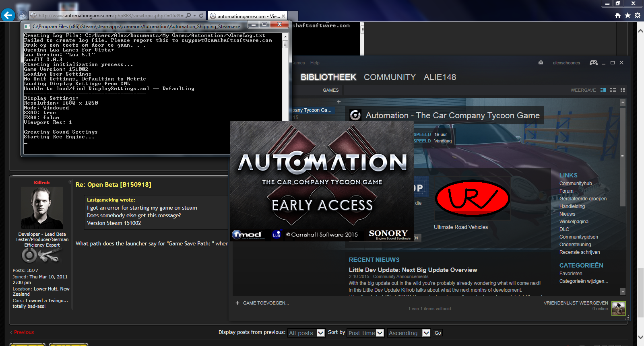Open the Forum link in Steam
Image resolution: width=644 pixels, height=346 pixels.
[566, 191]
